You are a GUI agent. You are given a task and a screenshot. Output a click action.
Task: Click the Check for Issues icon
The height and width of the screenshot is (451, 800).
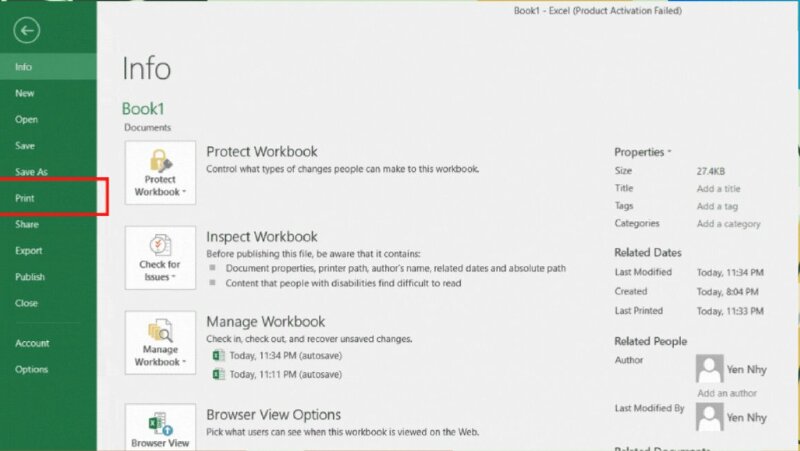point(160,246)
